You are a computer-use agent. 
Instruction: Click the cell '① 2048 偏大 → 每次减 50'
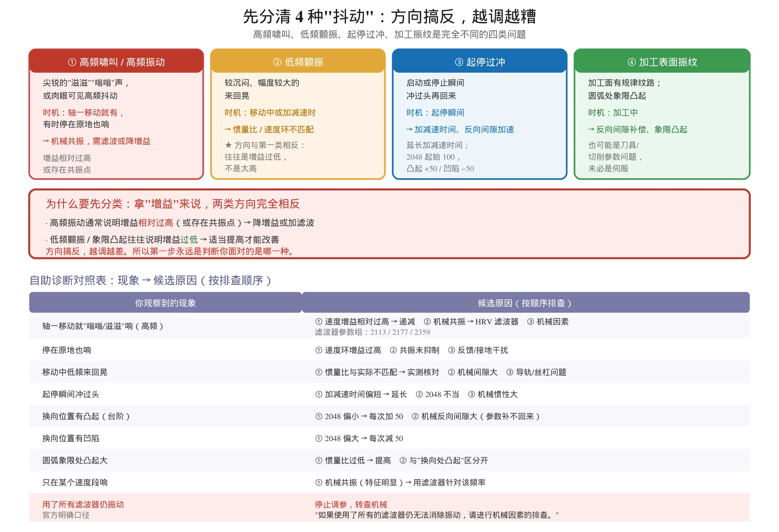click(x=359, y=438)
